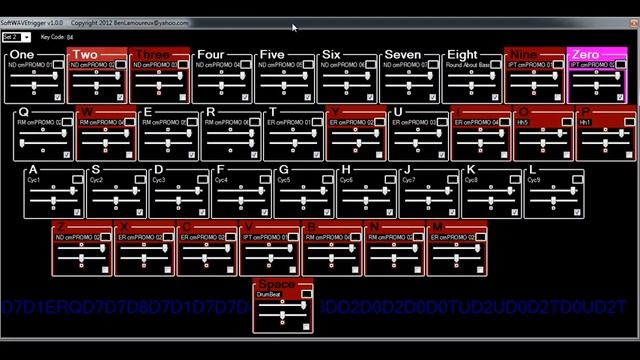Viewport: 640px width, 360px height.
Task: Click the upper slider in the D pad
Action: click(x=178, y=191)
